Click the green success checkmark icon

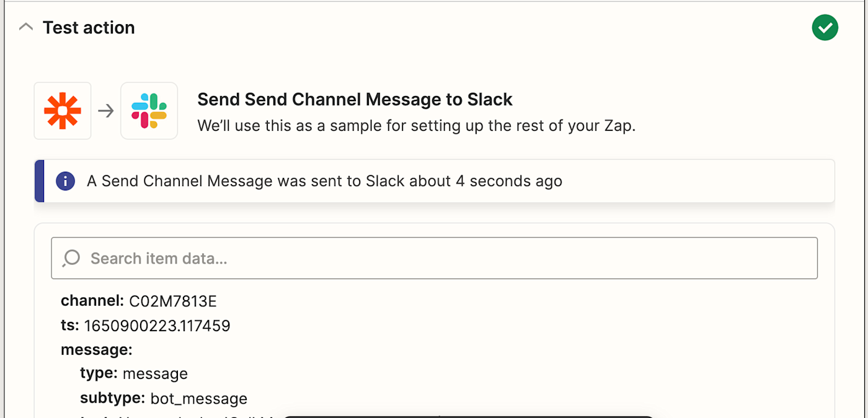(x=825, y=27)
